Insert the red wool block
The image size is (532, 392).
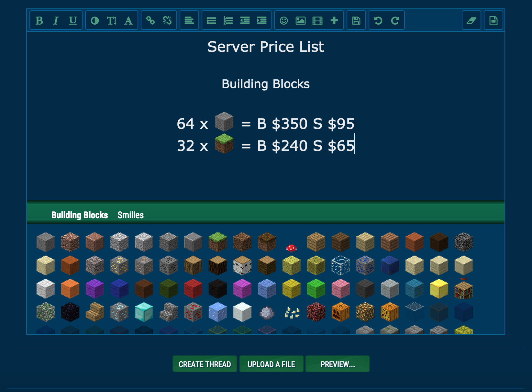(x=193, y=288)
